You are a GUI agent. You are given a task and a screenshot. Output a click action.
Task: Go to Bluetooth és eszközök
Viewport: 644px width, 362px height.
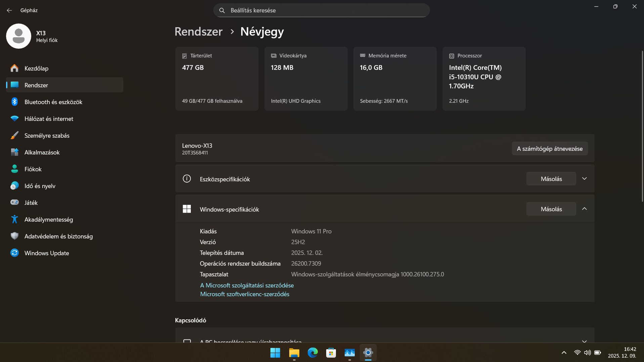point(65,102)
